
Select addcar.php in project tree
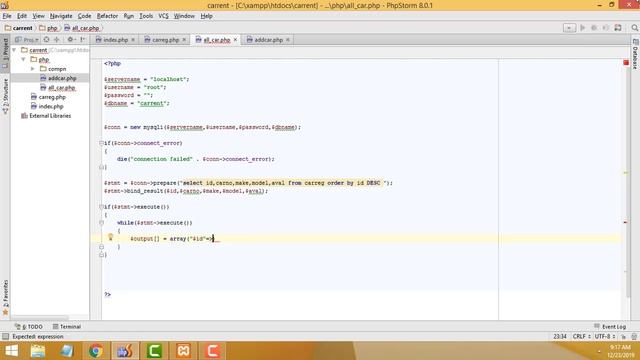[x=58, y=78]
